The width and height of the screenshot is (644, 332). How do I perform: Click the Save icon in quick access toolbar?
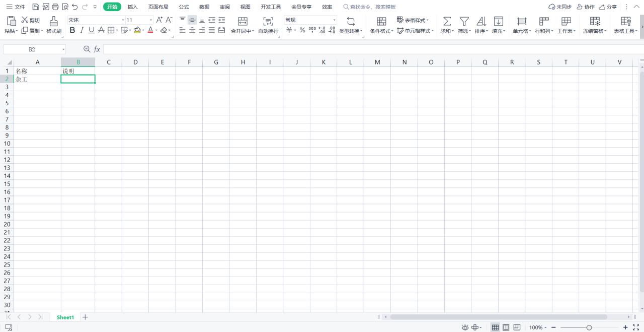(x=36, y=7)
